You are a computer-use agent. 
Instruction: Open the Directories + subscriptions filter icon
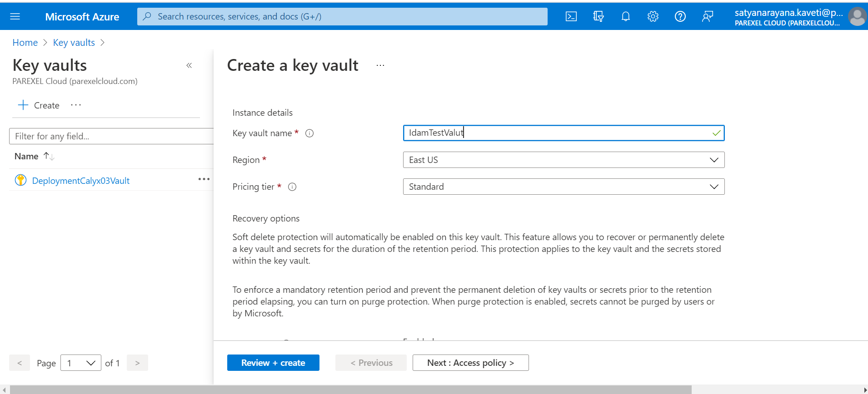pos(598,17)
